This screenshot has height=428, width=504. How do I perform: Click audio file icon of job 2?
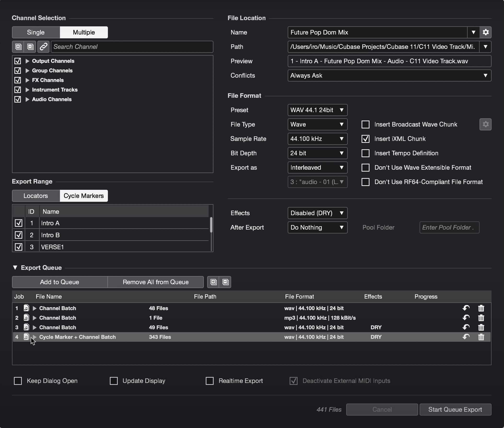pyautogui.click(x=26, y=318)
